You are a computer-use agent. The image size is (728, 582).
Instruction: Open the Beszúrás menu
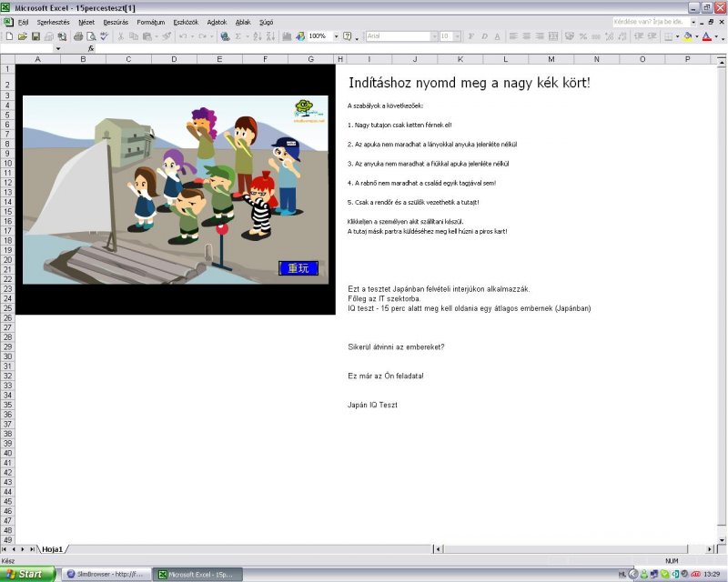116,22
